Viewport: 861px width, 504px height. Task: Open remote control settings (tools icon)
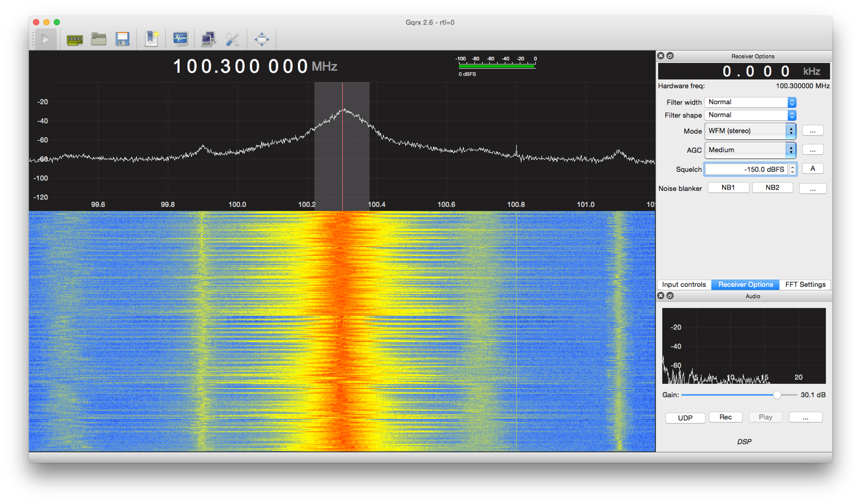pyautogui.click(x=232, y=39)
